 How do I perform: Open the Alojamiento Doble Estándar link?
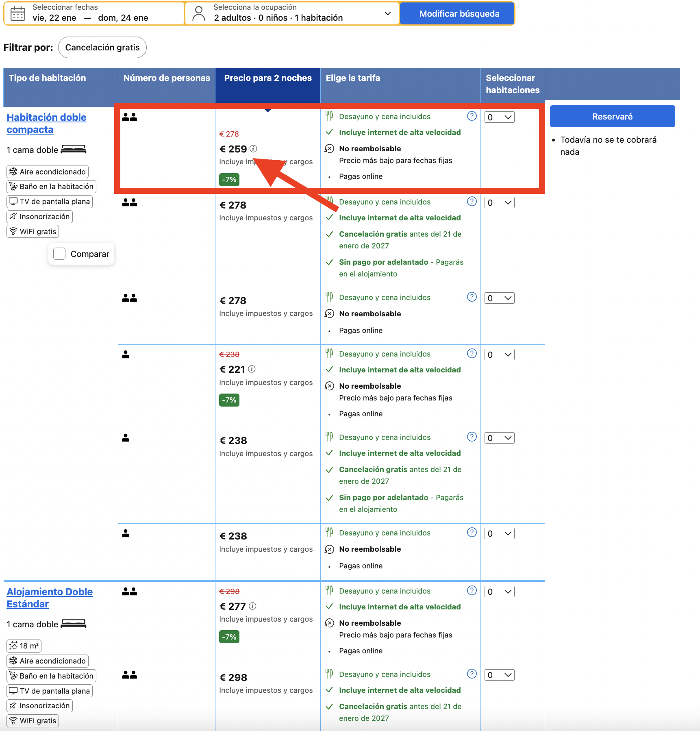(x=50, y=598)
